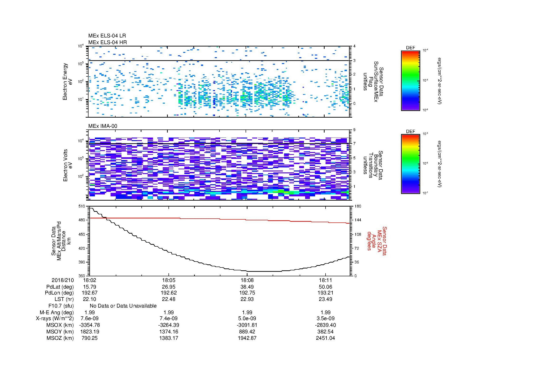Click the PdLat value 26.95
555x392 pixels.
[168, 287]
